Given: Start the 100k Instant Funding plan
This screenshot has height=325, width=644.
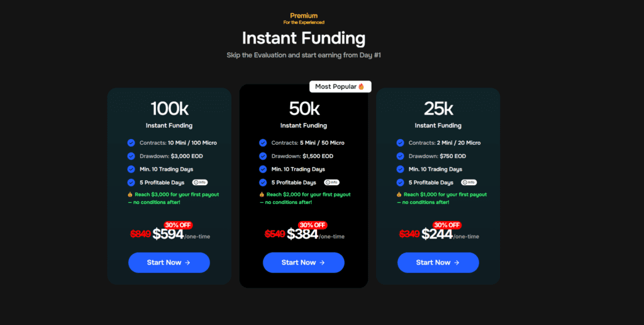Looking at the screenshot, I should [x=169, y=263].
